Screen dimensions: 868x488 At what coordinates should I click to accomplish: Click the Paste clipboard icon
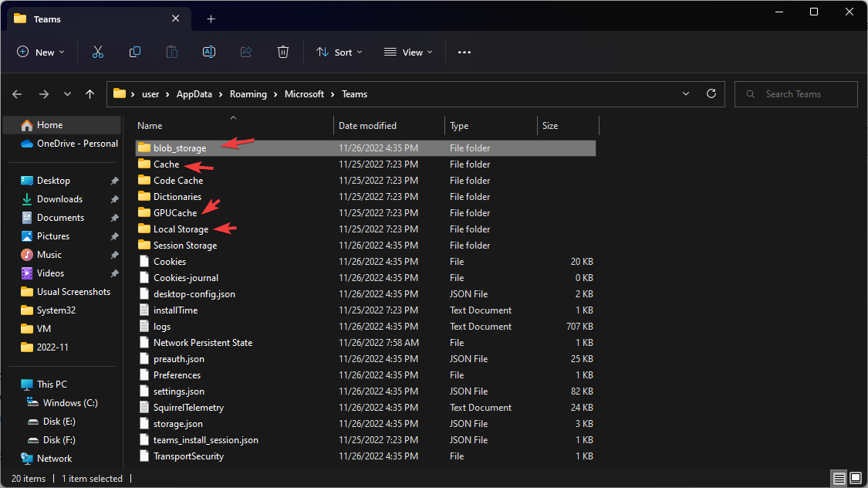[171, 52]
